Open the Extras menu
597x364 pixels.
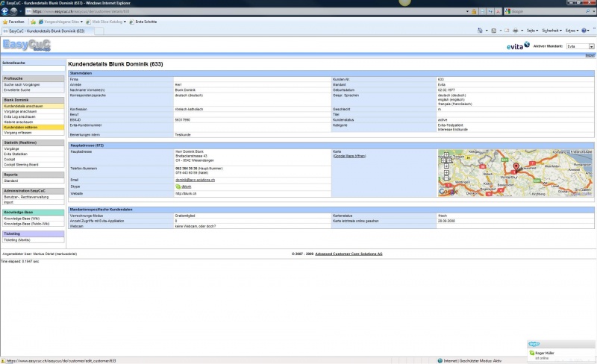tap(572, 31)
